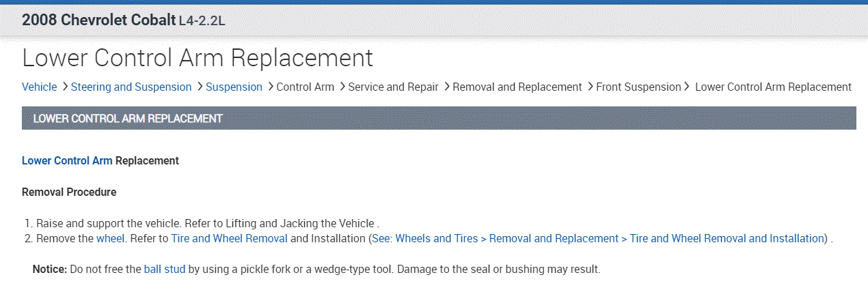Select the Service and Repair breadcrumb
Viewport: 868px width, 303px height.
pyautogui.click(x=393, y=87)
